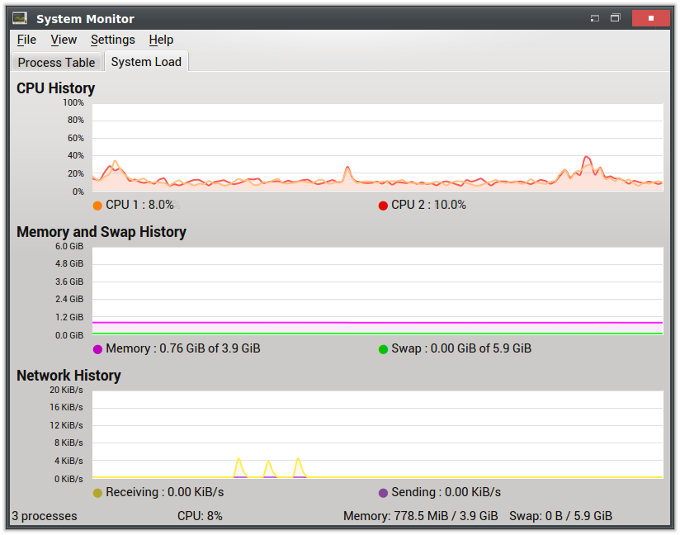Click the Memory 0.76 GiB of 3.9 GiB label
680x535 pixels.
[183, 348]
